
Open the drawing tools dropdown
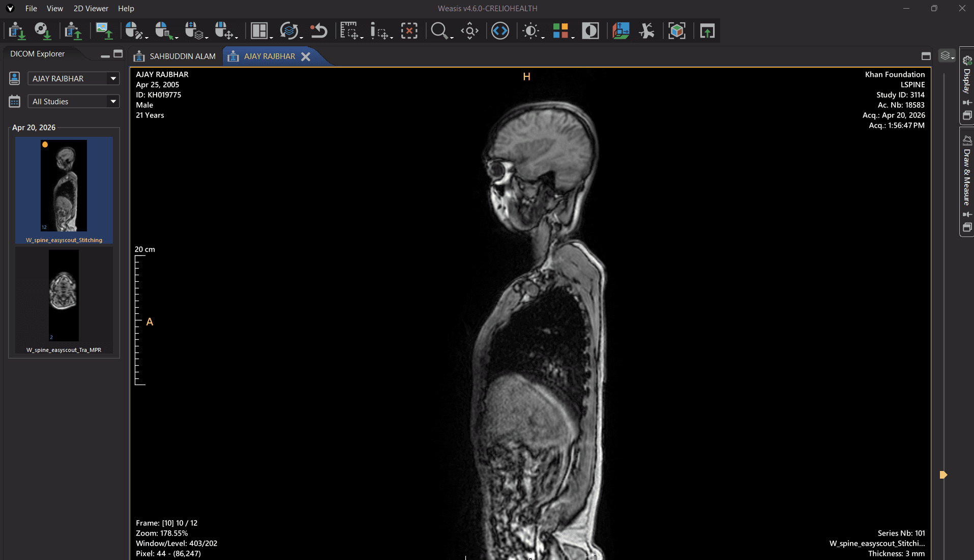380,31
